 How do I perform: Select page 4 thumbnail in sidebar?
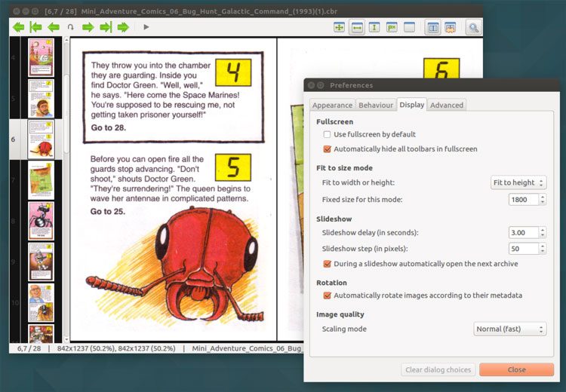click(x=42, y=57)
